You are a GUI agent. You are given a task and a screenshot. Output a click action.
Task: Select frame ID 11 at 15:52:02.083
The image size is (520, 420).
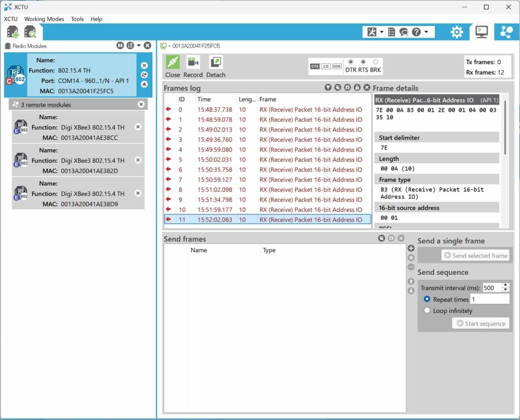[268, 219]
